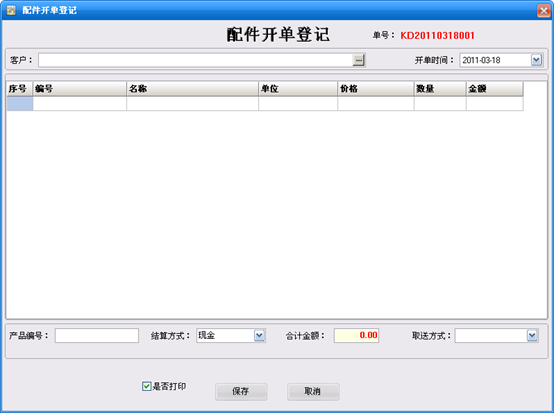The image size is (555, 414).
Task: Click the 序号 column header
Action: pyautogui.click(x=20, y=89)
